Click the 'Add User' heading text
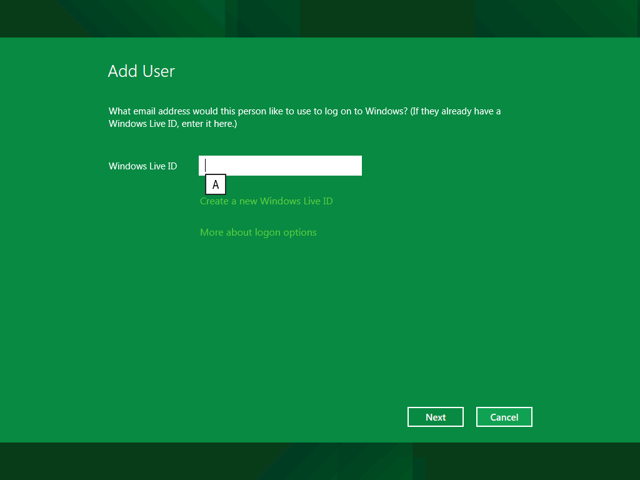 tap(141, 71)
